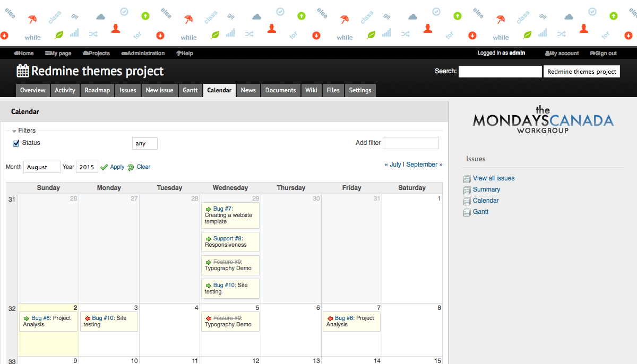Click list icon beside sidebar Calendar

tap(467, 202)
